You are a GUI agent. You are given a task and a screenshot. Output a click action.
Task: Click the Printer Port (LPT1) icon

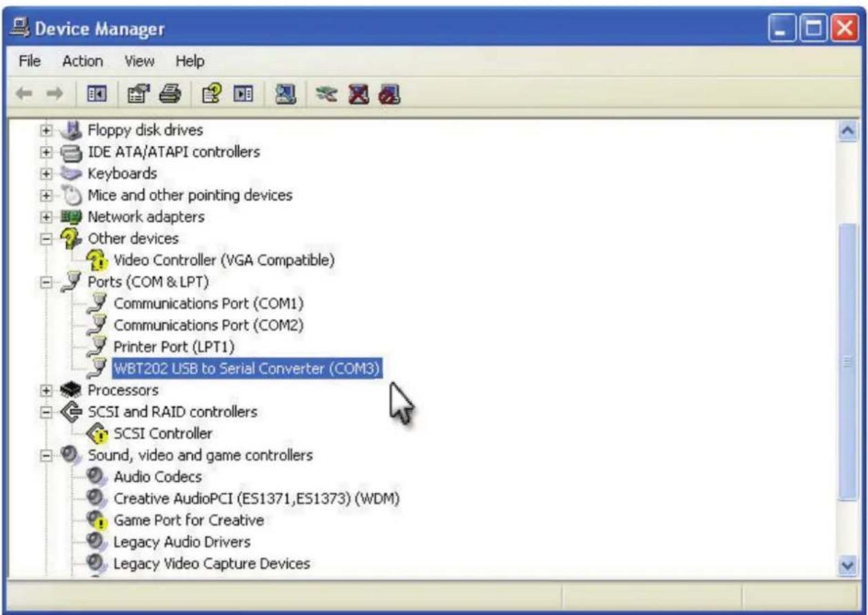[x=98, y=347]
